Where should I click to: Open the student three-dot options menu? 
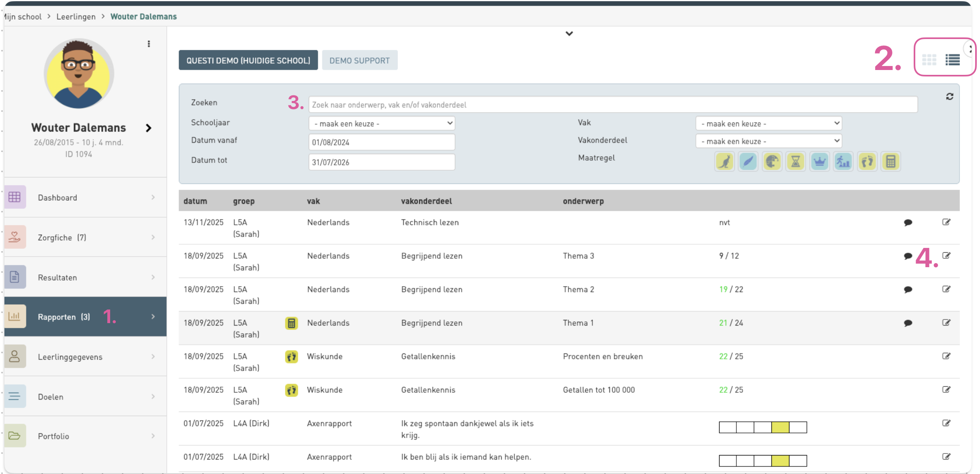coord(149,44)
